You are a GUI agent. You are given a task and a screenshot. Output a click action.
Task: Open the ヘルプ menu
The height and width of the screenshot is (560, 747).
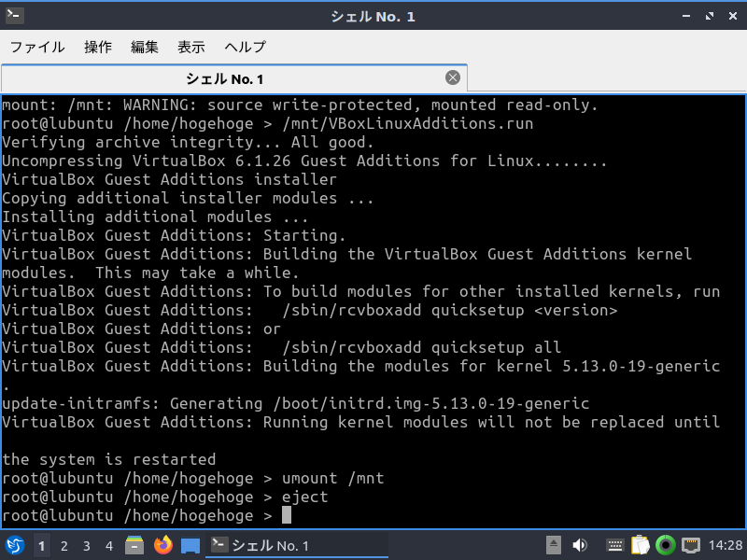[x=245, y=47]
